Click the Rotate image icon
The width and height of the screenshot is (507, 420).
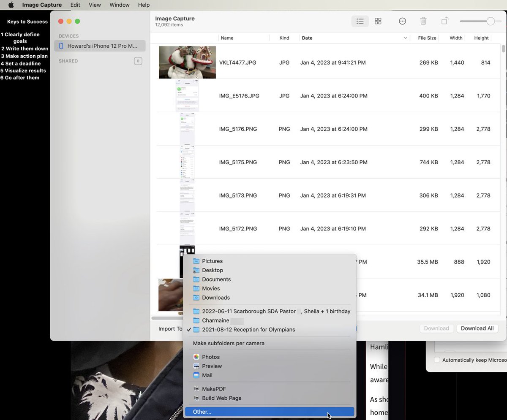point(445,21)
